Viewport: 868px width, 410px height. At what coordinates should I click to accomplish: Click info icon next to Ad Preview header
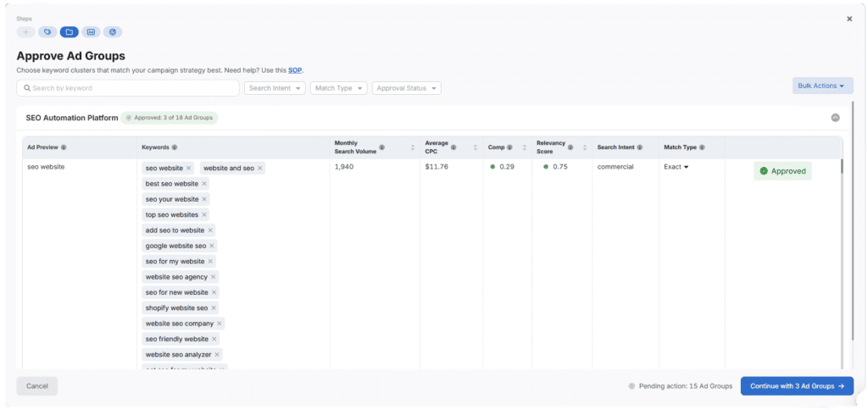(x=64, y=147)
